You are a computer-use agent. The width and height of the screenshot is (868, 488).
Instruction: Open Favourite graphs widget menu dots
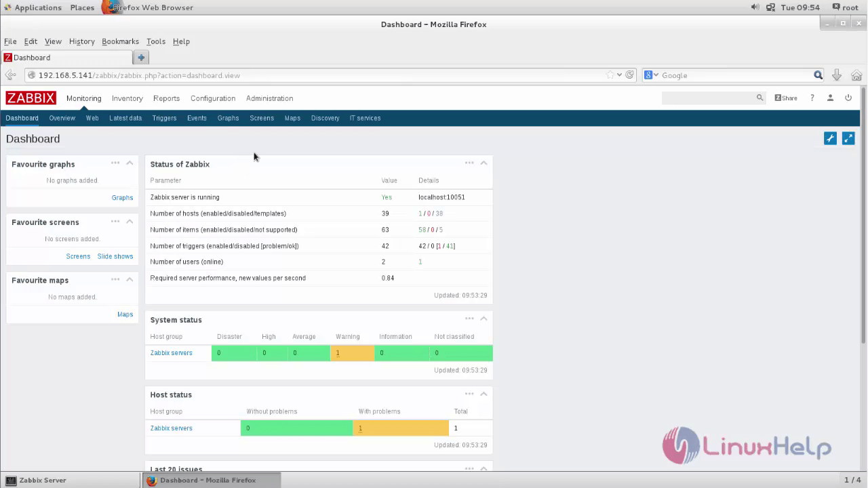[x=115, y=163]
